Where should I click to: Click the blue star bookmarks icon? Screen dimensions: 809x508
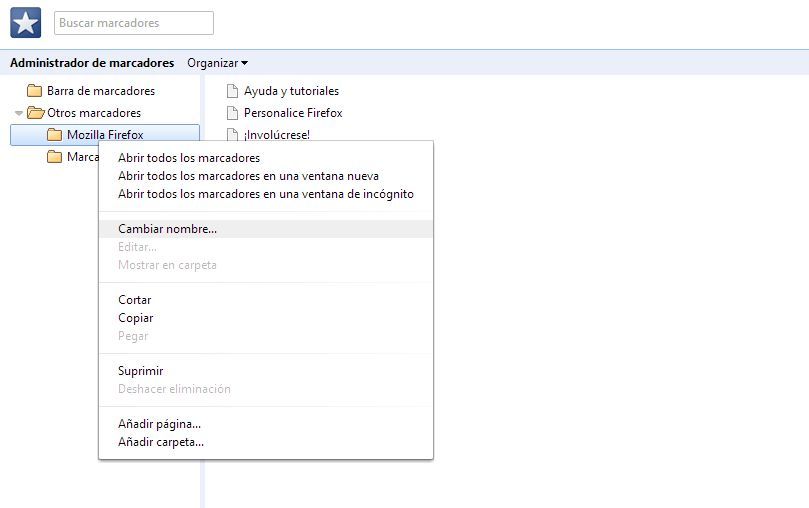(x=25, y=23)
